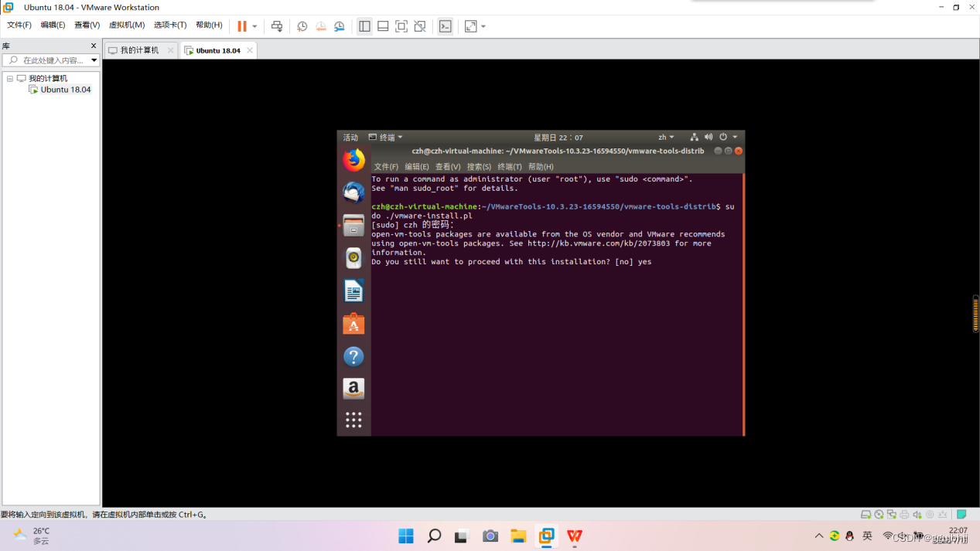
Task: Toggle the console view toolbar icon
Action: pyautogui.click(x=446, y=26)
